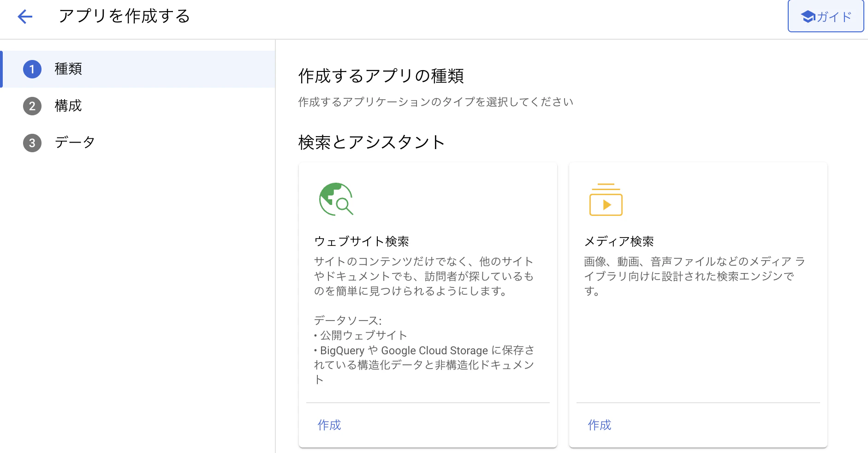Click the website search globe icon
This screenshot has width=868, height=453.
(336, 199)
